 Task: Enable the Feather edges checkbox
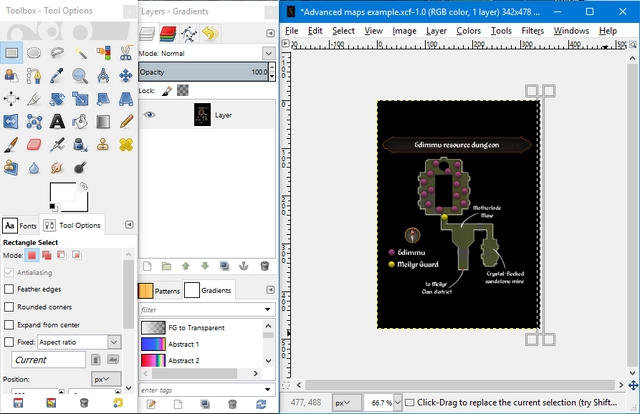(9, 289)
